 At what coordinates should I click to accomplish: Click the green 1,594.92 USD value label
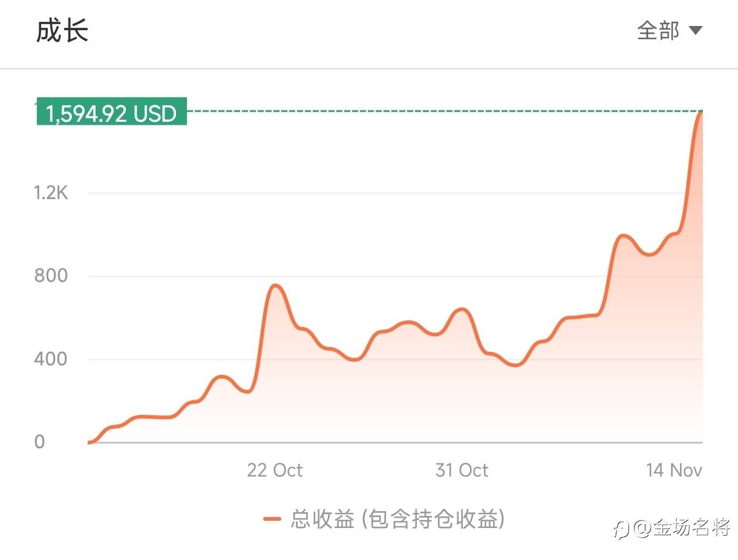pos(111,113)
